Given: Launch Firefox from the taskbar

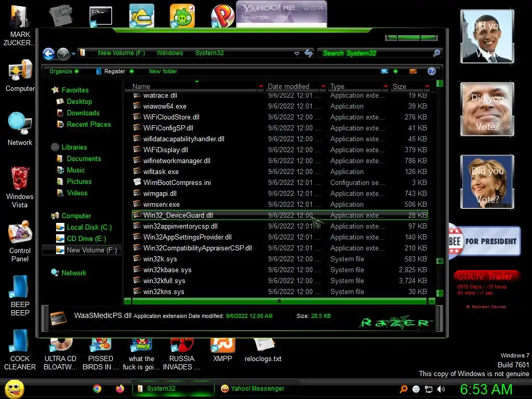Looking at the screenshot, I should [x=120, y=389].
